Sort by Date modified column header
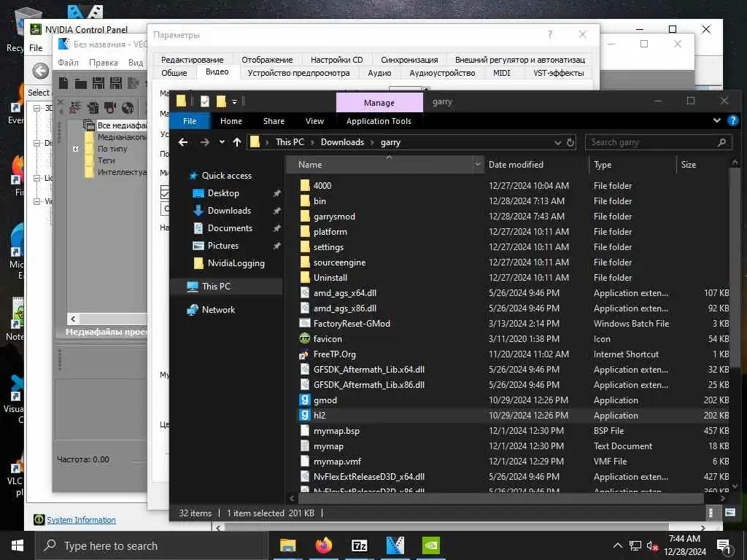Viewport: 747px width, 560px height. click(x=516, y=164)
